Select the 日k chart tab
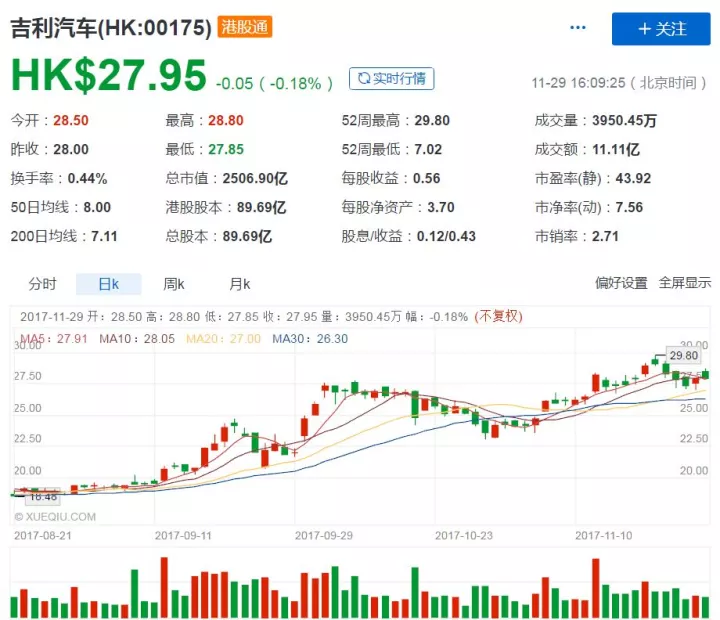The image size is (720, 620). pos(108,284)
